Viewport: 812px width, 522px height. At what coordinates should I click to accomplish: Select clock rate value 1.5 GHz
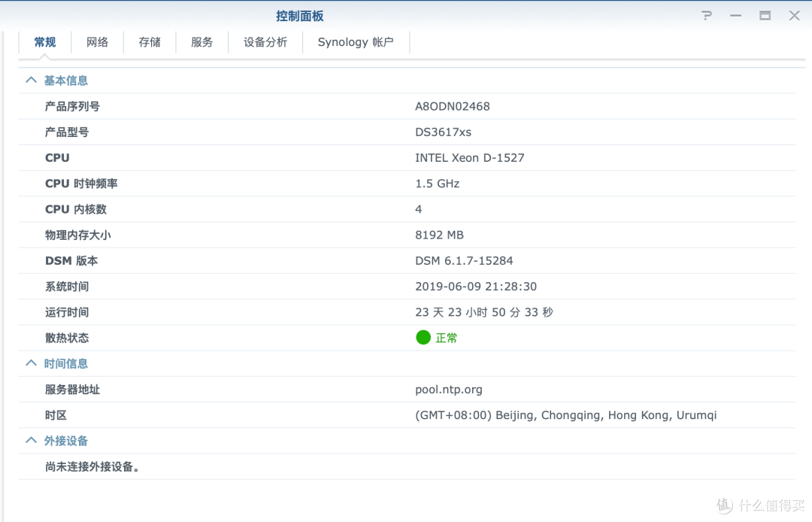coord(437,184)
